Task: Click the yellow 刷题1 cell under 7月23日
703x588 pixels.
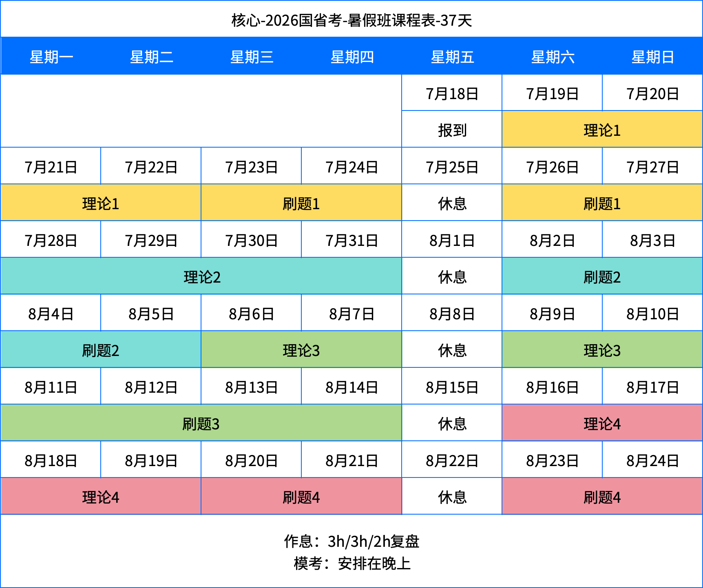Action: [x=301, y=202]
